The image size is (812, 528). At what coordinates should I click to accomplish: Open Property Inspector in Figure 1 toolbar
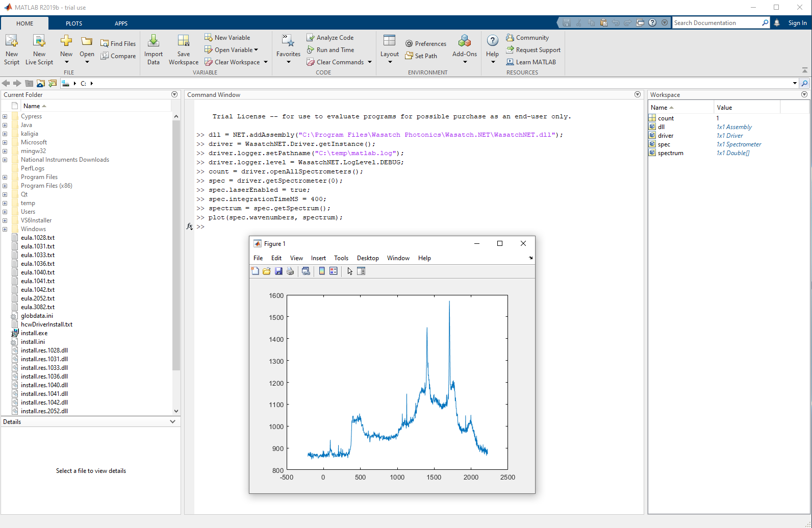pos(361,271)
